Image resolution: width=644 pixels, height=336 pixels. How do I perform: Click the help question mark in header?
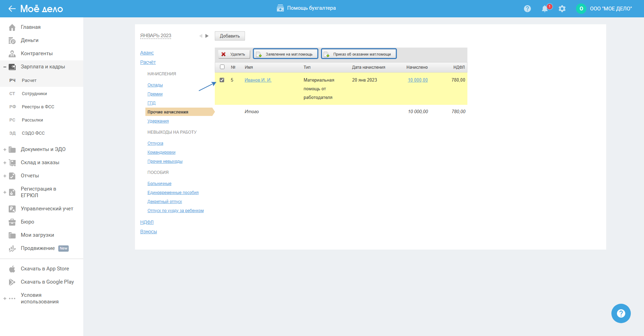pos(527,9)
